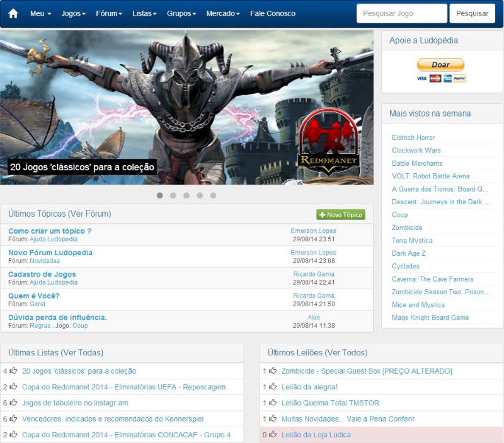Open auction 'Leilão Queima Total TMSTOR'
The height and width of the screenshot is (443, 504).
330,403
